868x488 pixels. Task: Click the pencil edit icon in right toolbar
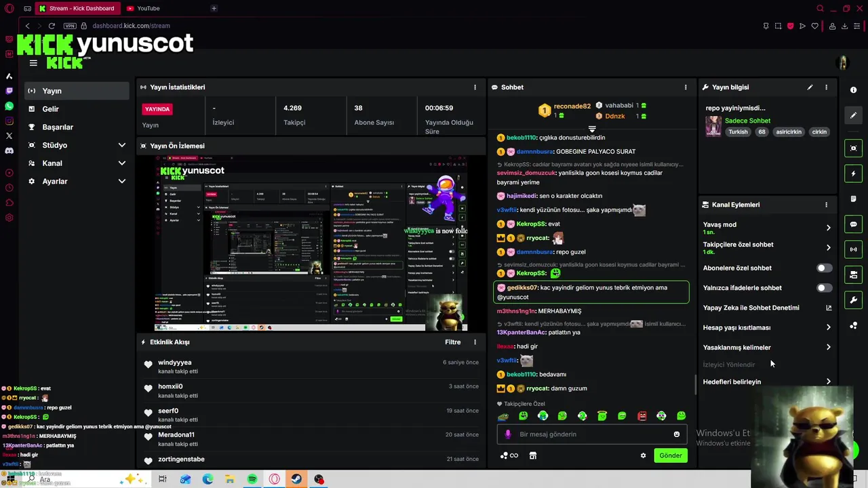853,115
